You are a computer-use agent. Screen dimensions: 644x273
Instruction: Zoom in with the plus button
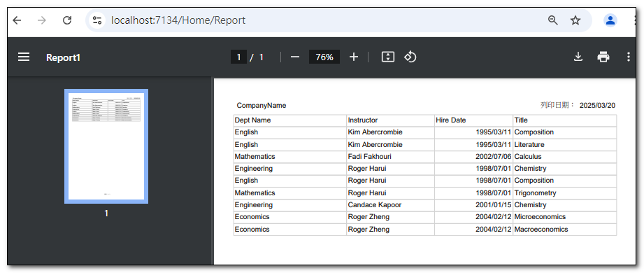click(x=354, y=57)
